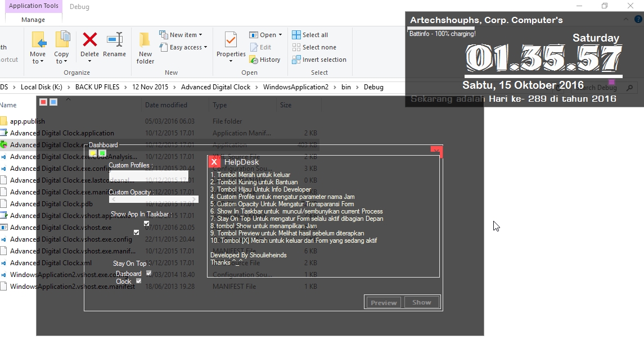644x363 pixels.
Task: Expand the breadcrumb chevron after bin
Action: click(357, 87)
